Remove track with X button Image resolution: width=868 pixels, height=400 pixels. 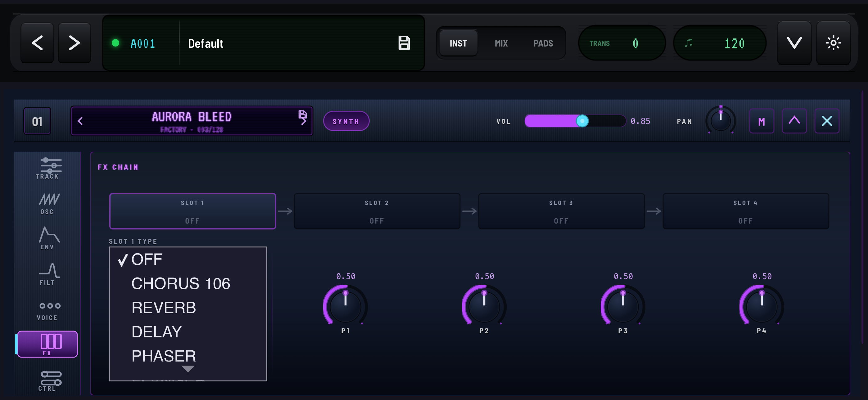tap(827, 121)
